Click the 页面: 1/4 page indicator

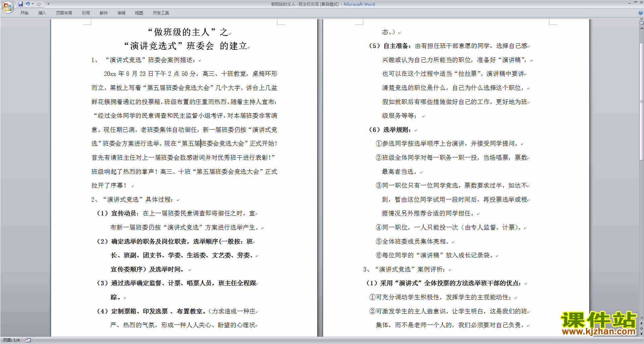(x=11, y=340)
